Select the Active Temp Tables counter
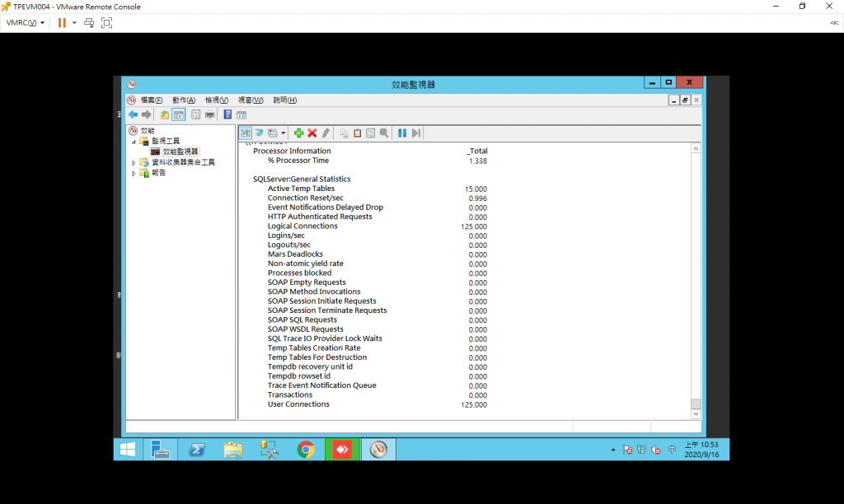 click(x=301, y=189)
